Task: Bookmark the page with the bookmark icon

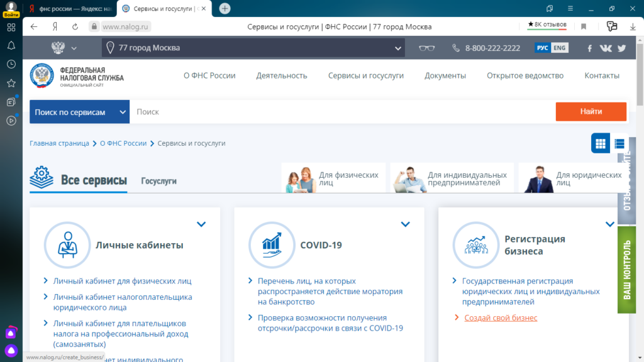Action: click(584, 26)
